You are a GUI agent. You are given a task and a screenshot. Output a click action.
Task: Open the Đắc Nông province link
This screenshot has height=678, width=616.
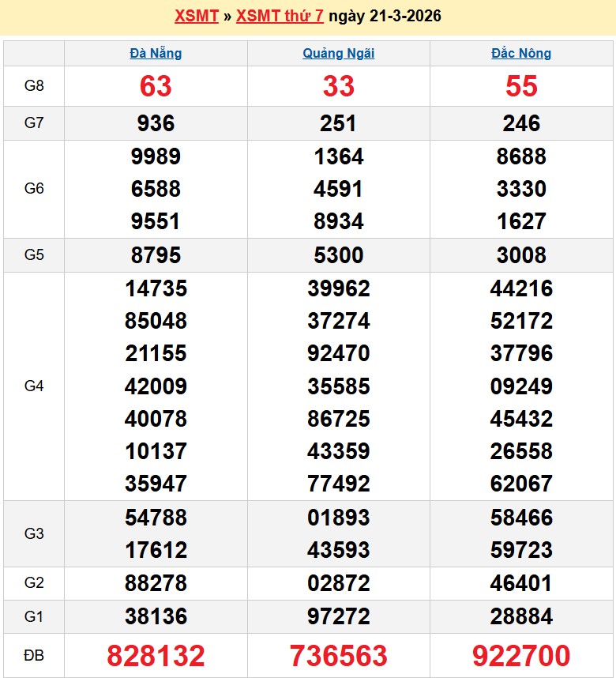(521, 54)
